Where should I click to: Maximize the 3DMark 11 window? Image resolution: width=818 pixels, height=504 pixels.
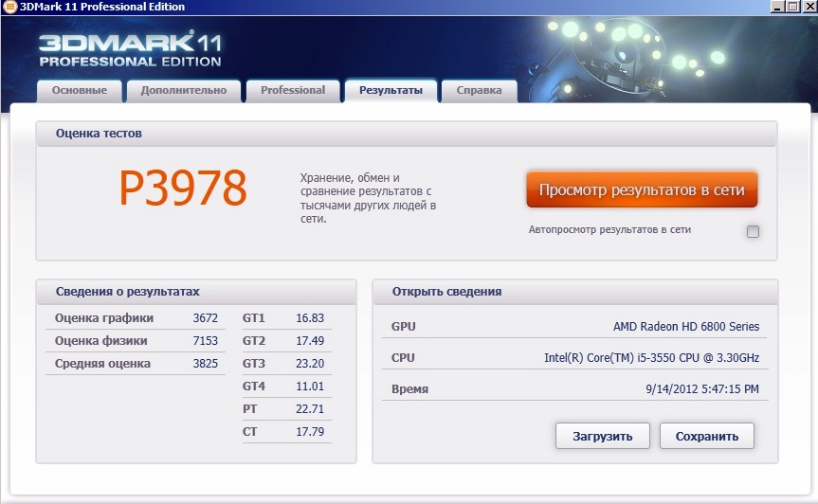pyautogui.click(x=792, y=7)
